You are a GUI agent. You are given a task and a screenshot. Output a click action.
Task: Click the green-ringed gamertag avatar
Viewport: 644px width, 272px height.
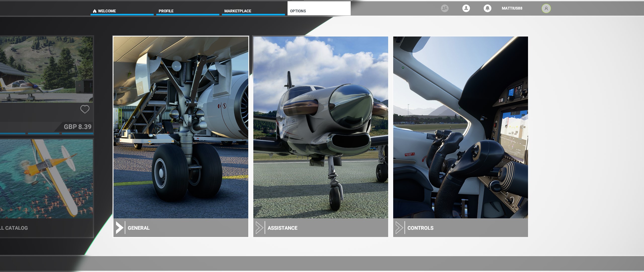pyautogui.click(x=546, y=8)
